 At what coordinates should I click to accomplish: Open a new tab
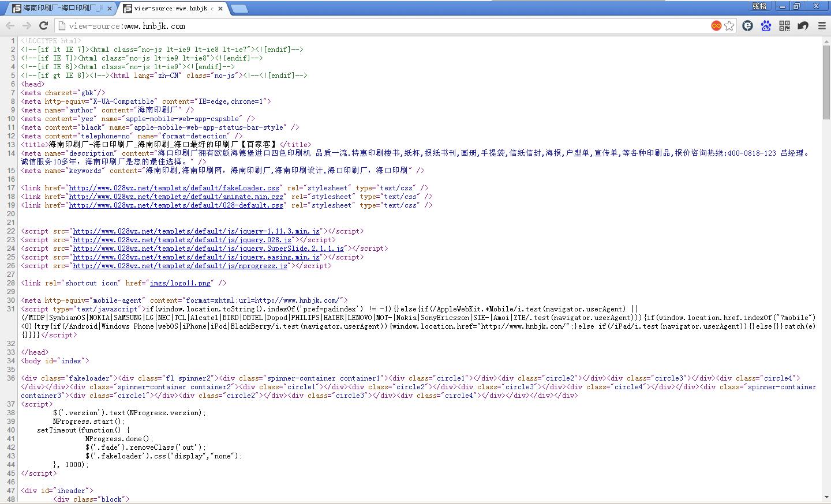tap(239, 9)
